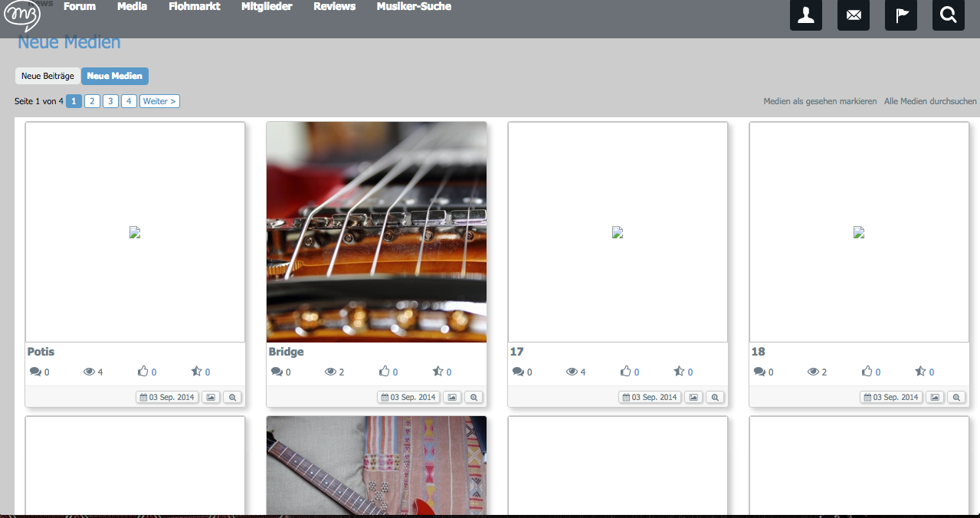
Task: Open the media titled 17
Action: (516, 352)
